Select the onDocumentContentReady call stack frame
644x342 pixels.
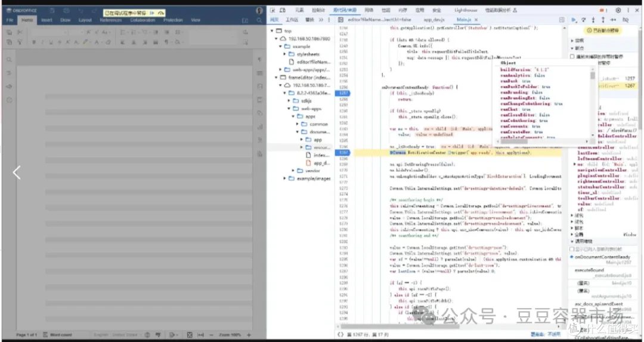tap(602, 257)
